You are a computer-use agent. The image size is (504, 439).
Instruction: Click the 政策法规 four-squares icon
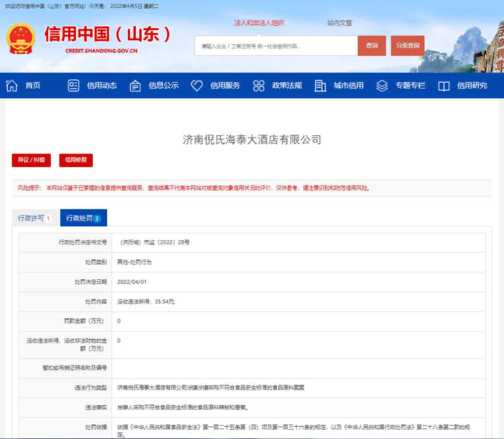pos(259,86)
